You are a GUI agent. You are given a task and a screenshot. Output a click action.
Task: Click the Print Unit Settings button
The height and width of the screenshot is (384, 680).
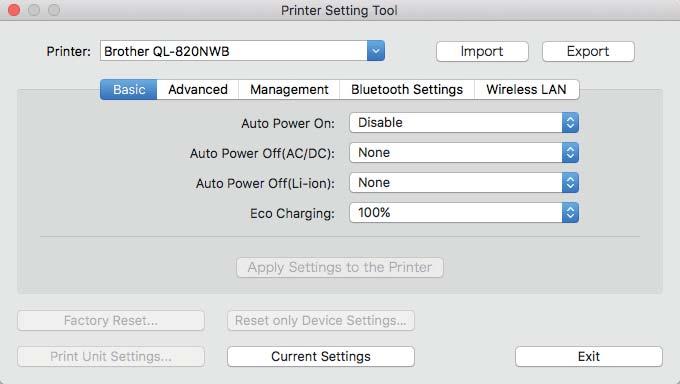tap(111, 356)
